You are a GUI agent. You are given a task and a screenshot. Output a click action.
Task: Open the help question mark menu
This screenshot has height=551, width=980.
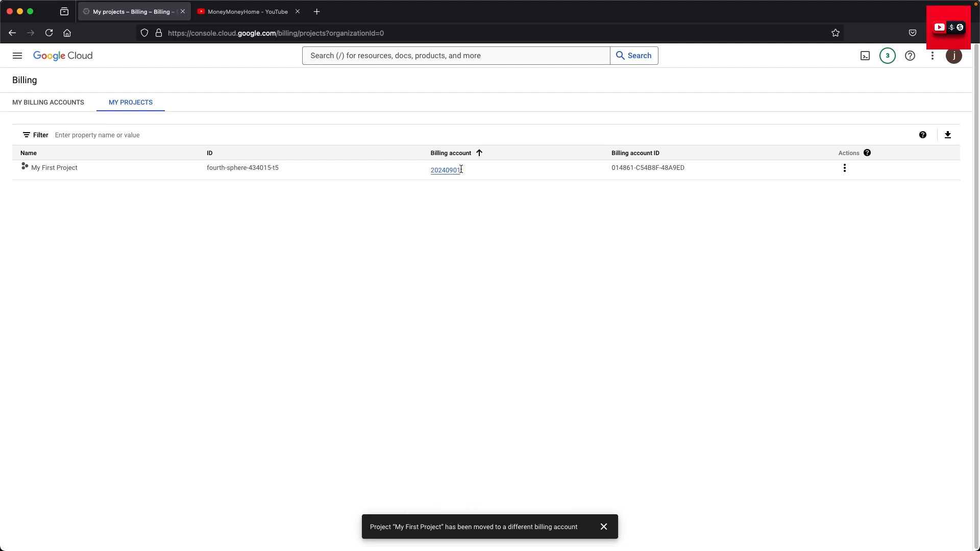click(910, 56)
